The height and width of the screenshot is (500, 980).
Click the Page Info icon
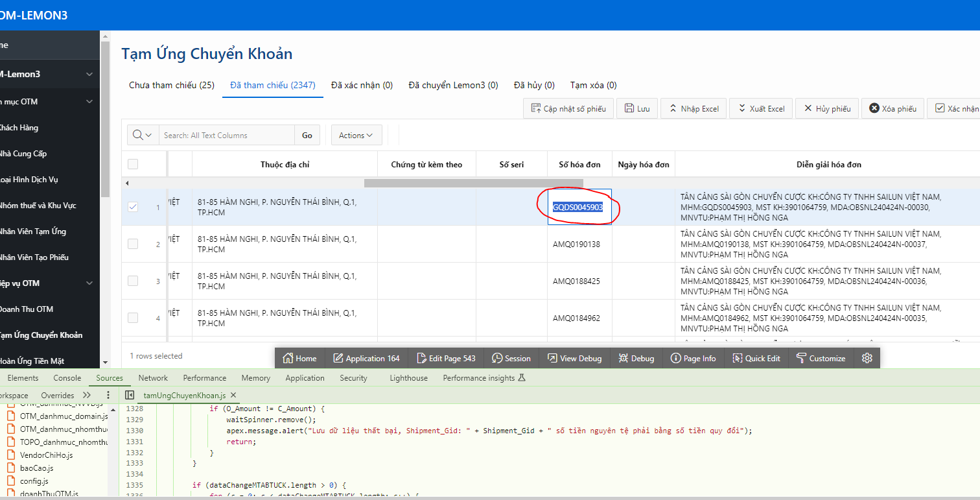pyautogui.click(x=693, y=357)
